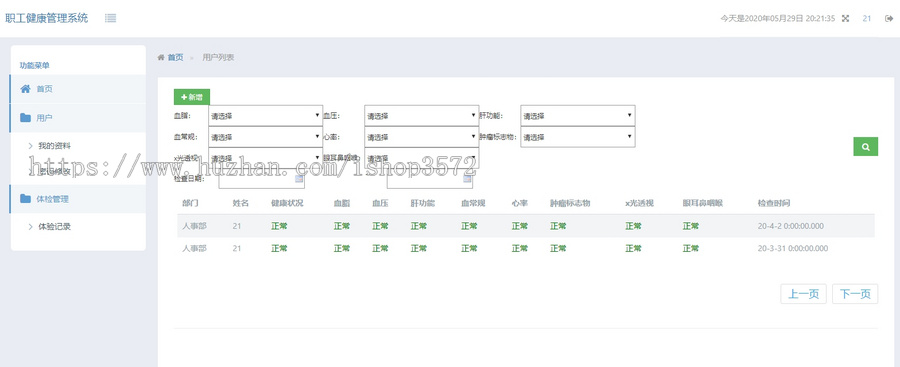900x367 pixels.
Task: Click the header date and time text
Action: [x=778, y=18]
